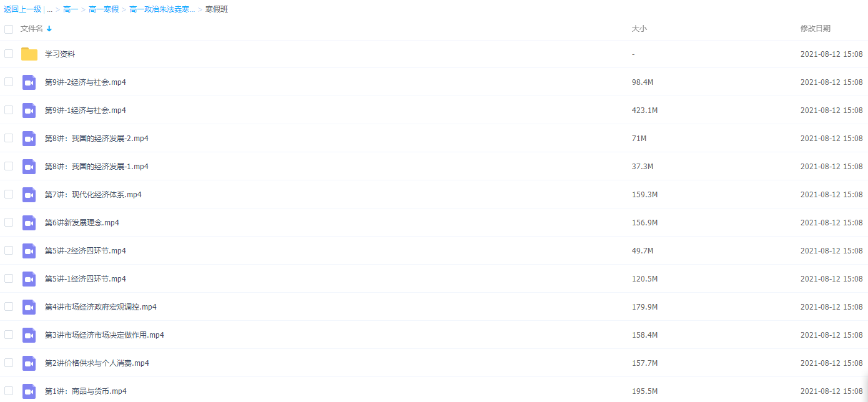Sort files by 大小 column header
The width and height of the screenshot is (868, 402).
point(639,29)
